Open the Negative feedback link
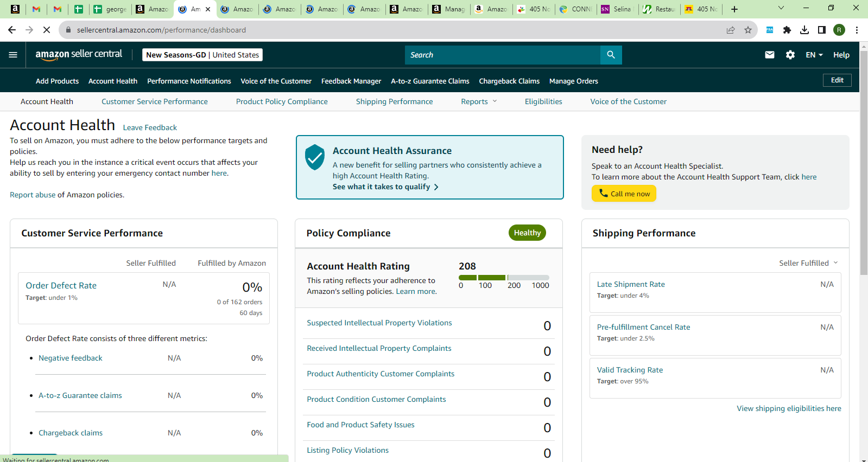 tap(71, 358)
